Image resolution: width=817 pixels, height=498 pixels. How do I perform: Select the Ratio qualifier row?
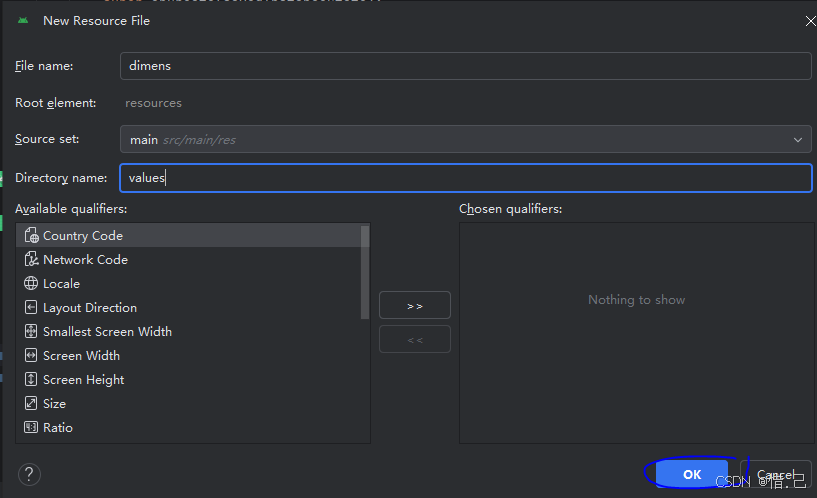pyautogui.click(x=189, y=427)
